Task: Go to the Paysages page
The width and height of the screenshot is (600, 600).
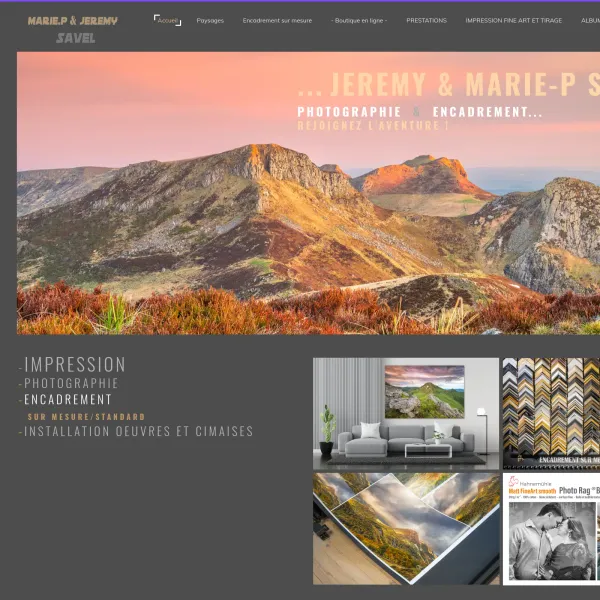Action: pyautogui.click(x=210, y=20)
